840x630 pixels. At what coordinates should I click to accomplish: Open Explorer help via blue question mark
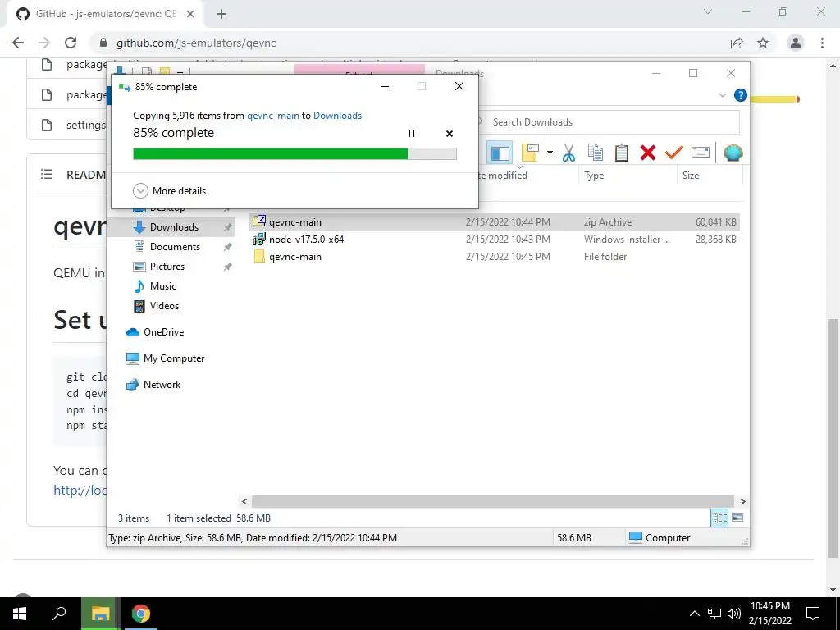pos(741,95)
